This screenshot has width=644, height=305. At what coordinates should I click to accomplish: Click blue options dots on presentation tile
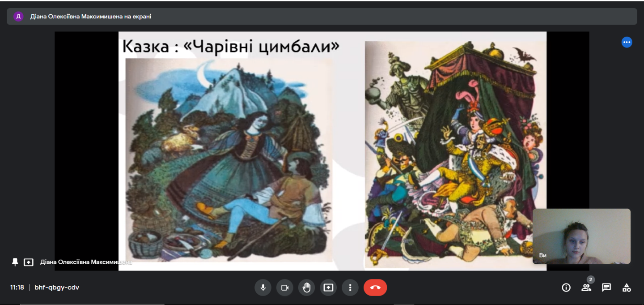coord(627,43)
